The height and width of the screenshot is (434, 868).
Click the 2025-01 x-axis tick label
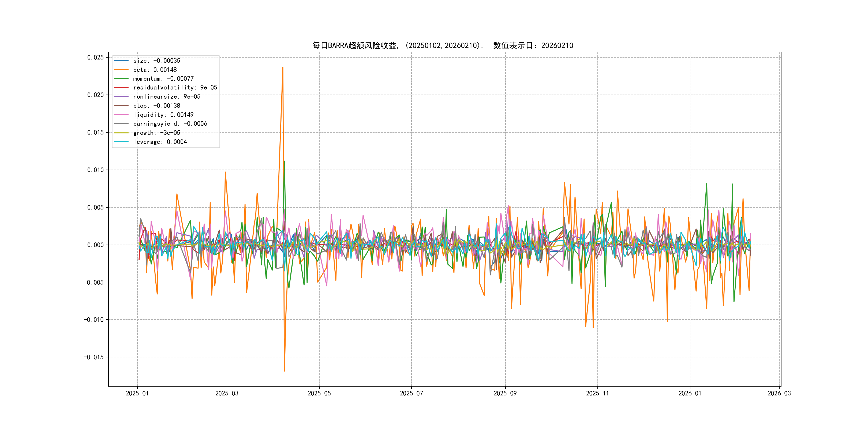click(x=137, y=393)
